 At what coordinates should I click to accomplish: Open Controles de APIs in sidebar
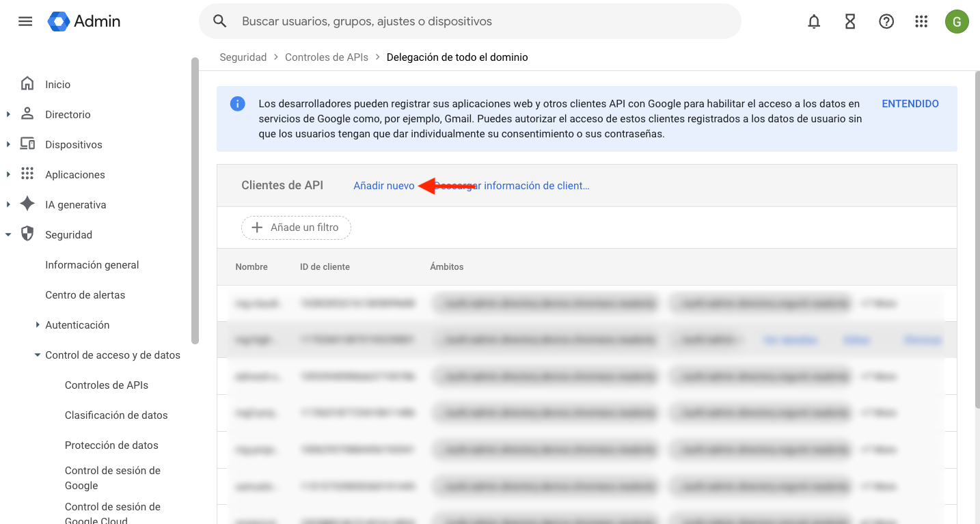tap(106, 385)
